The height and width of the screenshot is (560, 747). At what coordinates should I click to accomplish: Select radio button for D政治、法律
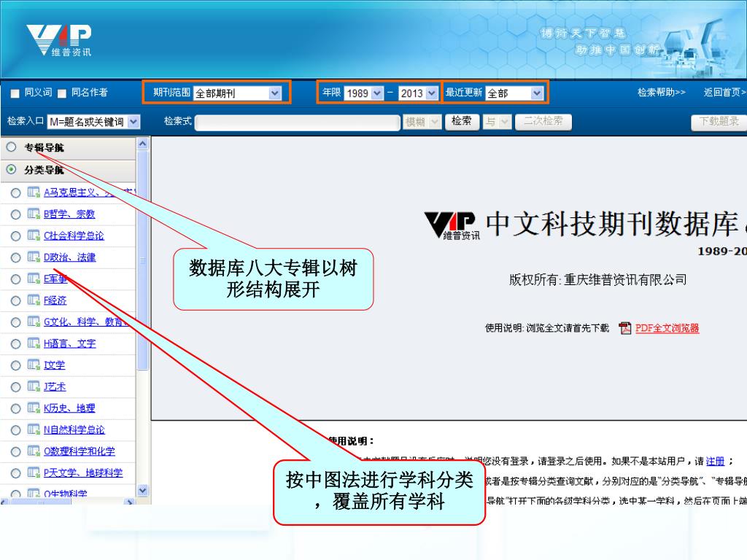[16, 257]
